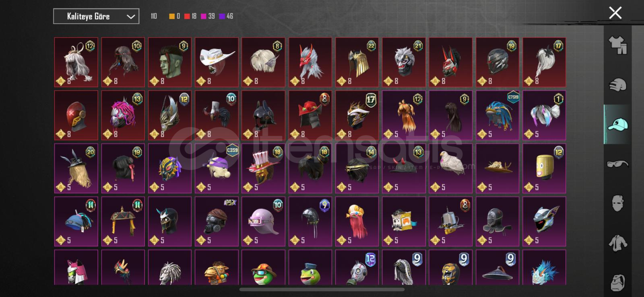Filter by pink quality count 39
Image resolution: width=644 pixels, height=297 pixels.
208,16
